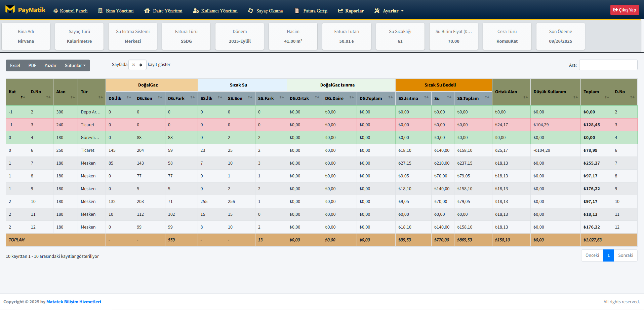Open Daire Yönetimi home icon
Screen dimensions: 644x310
click(147, 11)
